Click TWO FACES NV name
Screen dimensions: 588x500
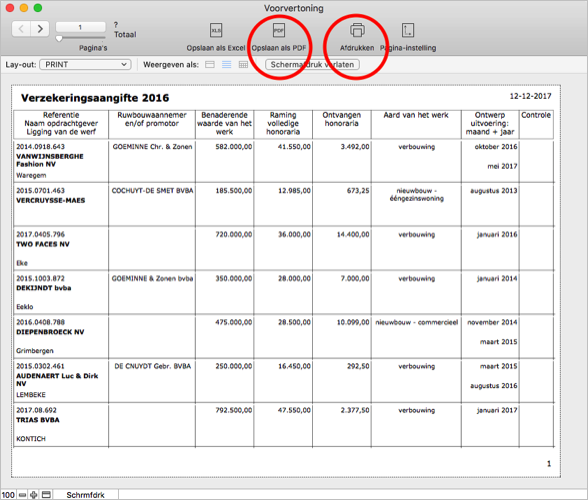(x=43, y=244)
